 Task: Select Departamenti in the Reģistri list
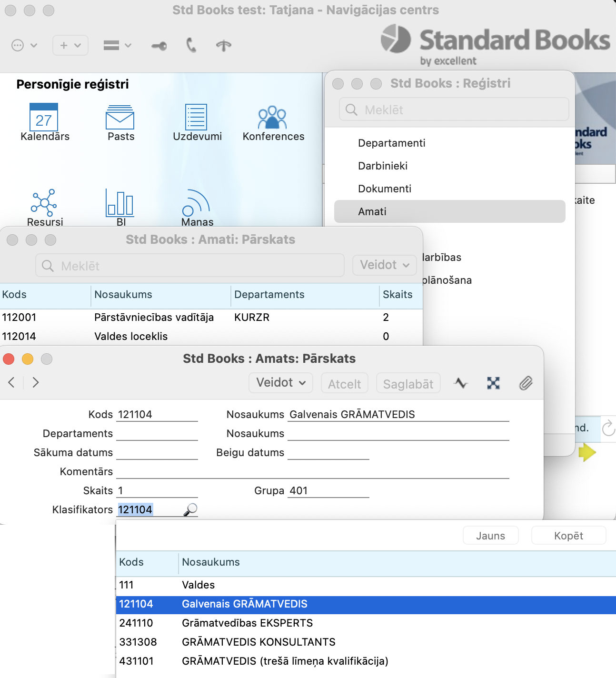point(391,143)
